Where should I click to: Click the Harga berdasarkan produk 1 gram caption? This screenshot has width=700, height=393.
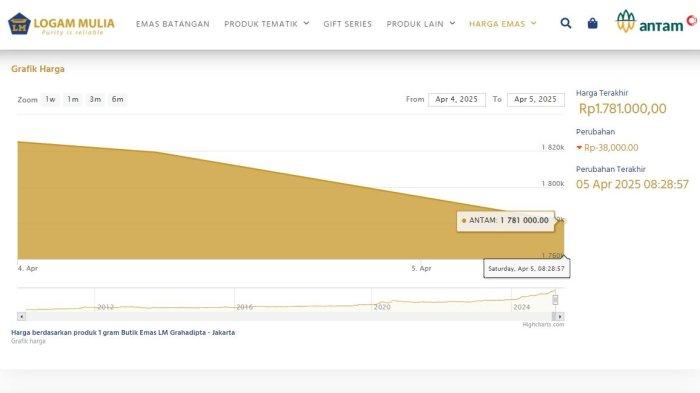[123, 332]
